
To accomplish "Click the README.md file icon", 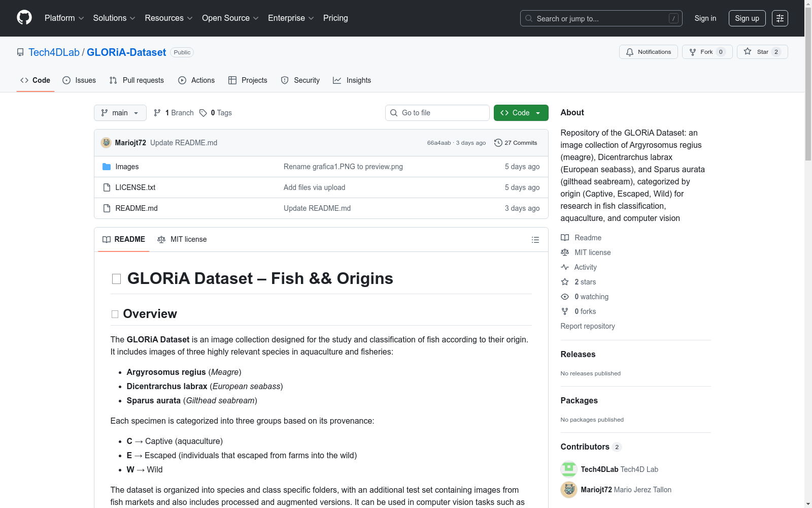I will click(107, 208).
